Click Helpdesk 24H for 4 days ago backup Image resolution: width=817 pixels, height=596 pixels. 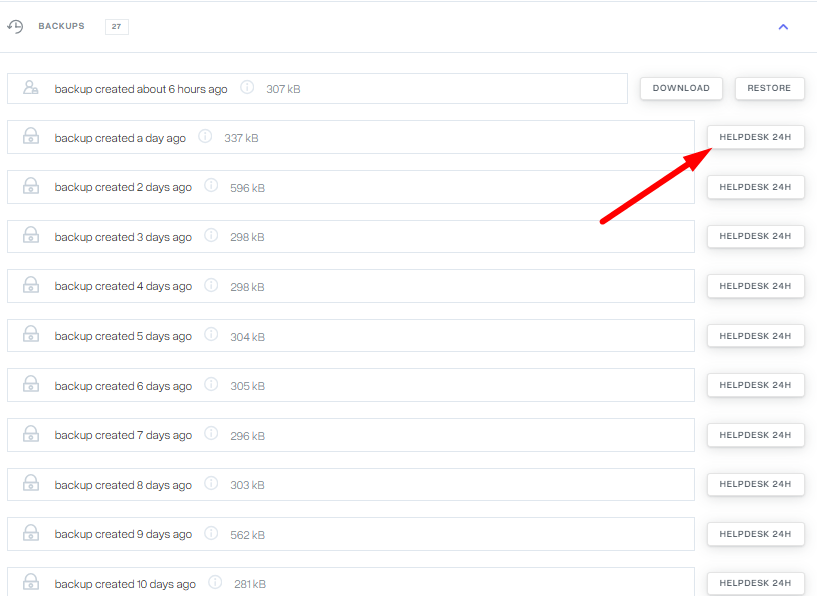(756, 286)
